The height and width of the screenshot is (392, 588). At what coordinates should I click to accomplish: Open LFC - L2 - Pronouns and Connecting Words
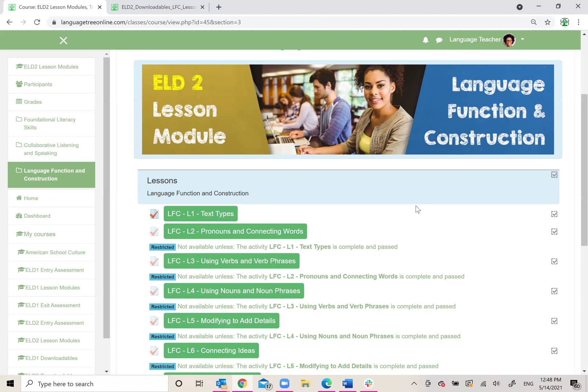tap(235, 231)
